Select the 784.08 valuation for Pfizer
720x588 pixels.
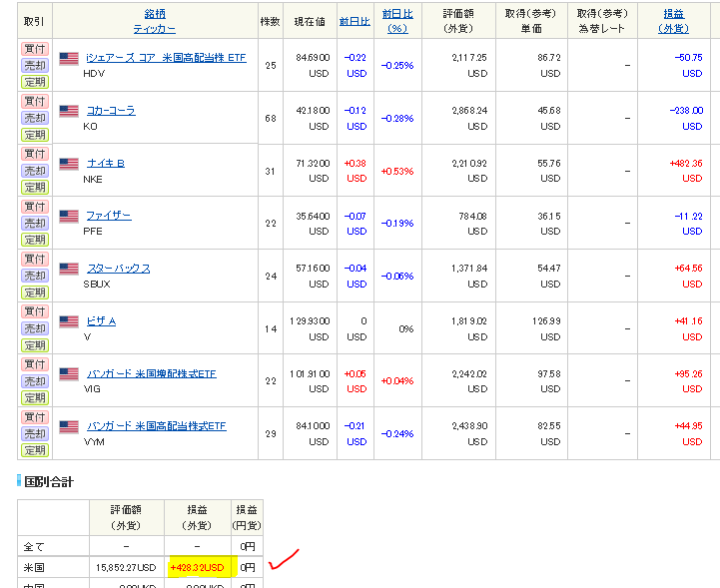pos(472,216)
